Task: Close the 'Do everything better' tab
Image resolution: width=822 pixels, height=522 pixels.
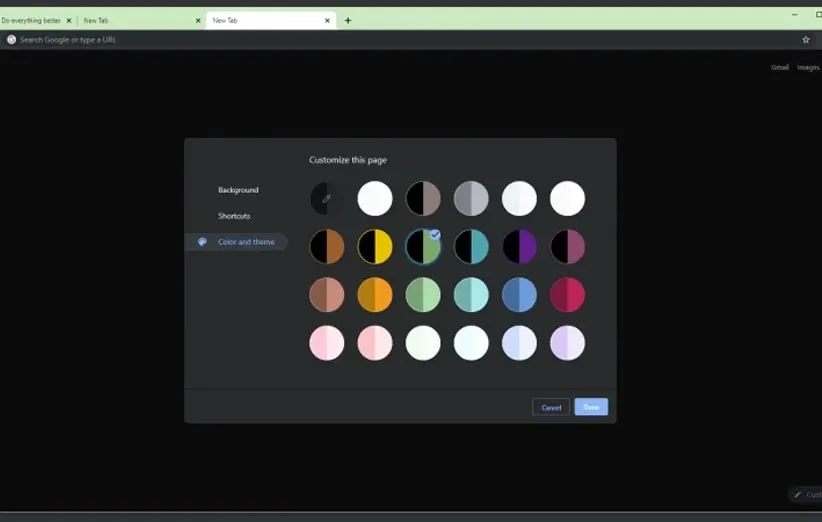Action: click(x=69, y=20)
